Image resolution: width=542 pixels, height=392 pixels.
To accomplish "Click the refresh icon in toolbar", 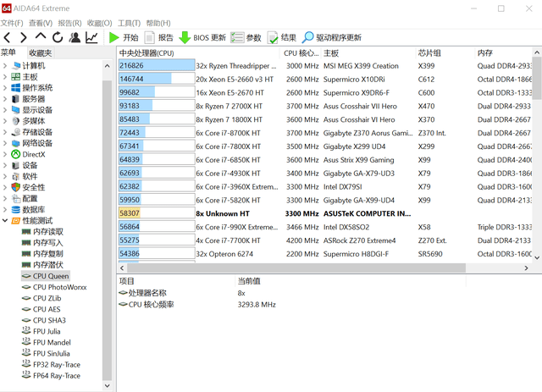I will pyautogui.click(x=58, y=37).
